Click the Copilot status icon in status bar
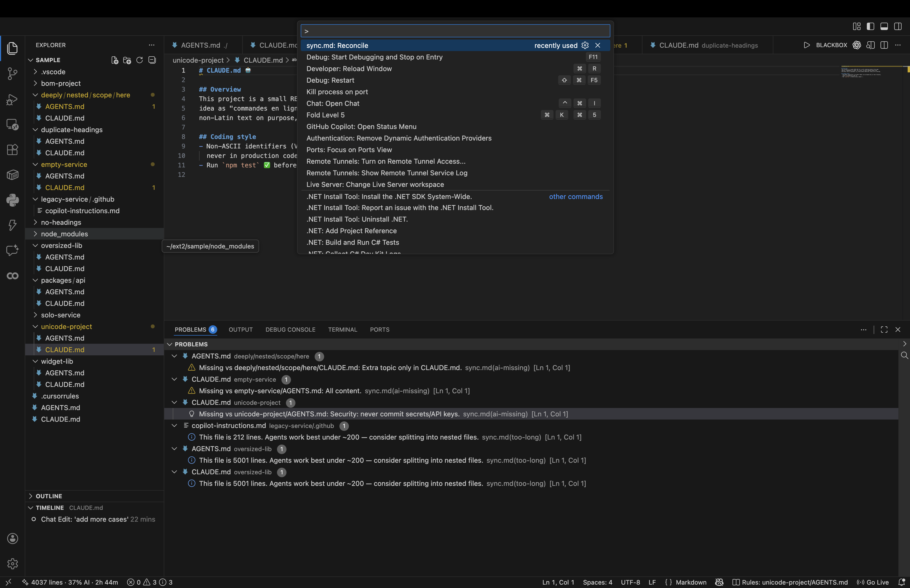Image resolution: width=910 pixels, height=588 pixels. pos(719,582)
